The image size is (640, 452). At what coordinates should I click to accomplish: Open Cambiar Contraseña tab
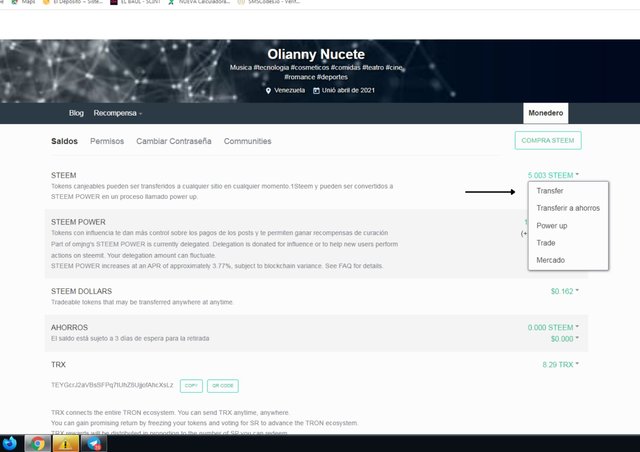point(174,141)
